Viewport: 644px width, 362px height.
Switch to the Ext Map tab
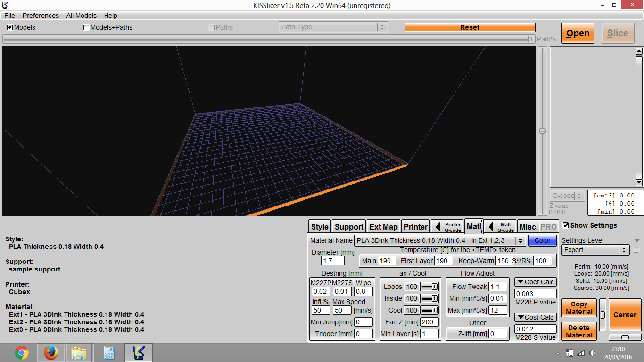coord(383,227)
